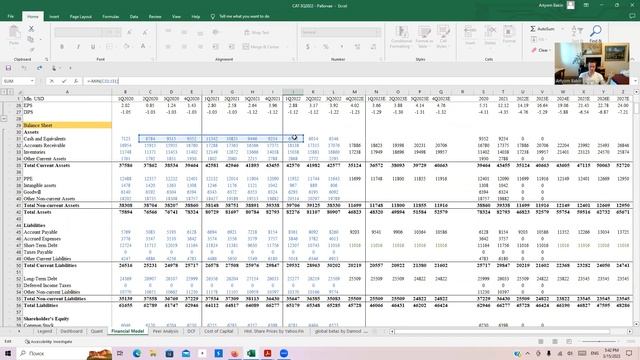Switch to Page Layout view icon

tap(555, 341)
